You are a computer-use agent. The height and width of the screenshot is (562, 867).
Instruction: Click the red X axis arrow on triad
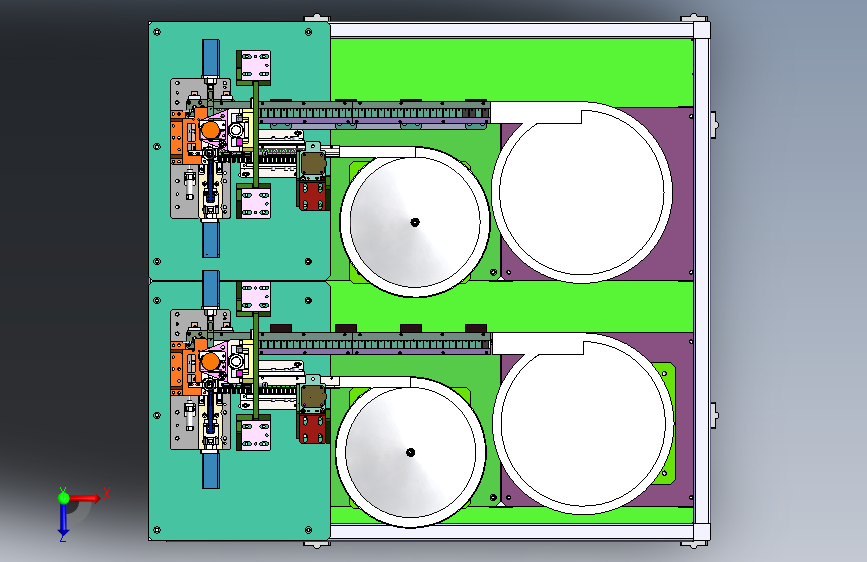click(x=85, y=498)
